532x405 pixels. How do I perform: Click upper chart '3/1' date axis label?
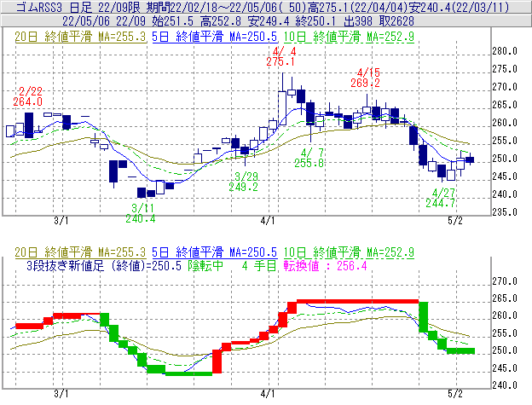pos(61,221)
